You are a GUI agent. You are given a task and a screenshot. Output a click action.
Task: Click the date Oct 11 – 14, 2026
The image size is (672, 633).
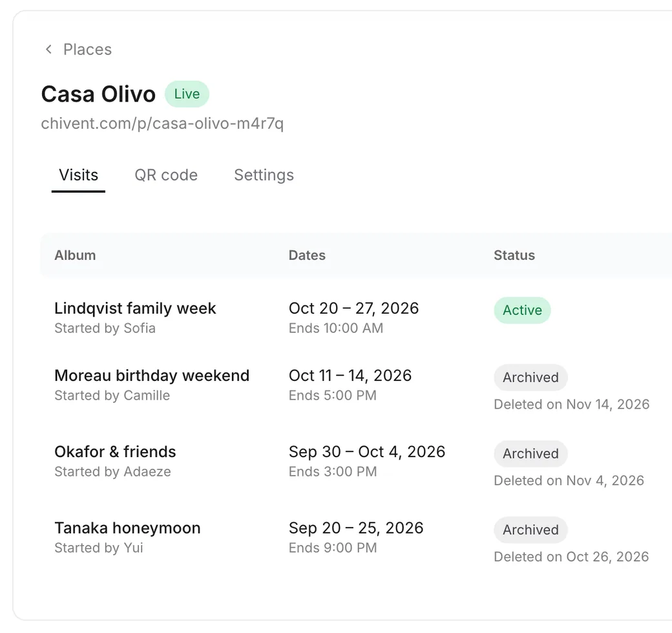(350, 375)
